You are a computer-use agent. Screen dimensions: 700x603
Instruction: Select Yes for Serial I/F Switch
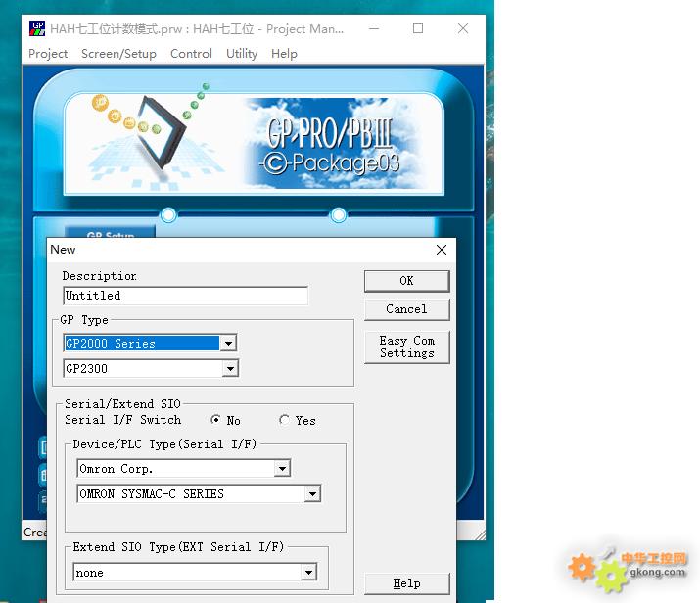[284, 420]
